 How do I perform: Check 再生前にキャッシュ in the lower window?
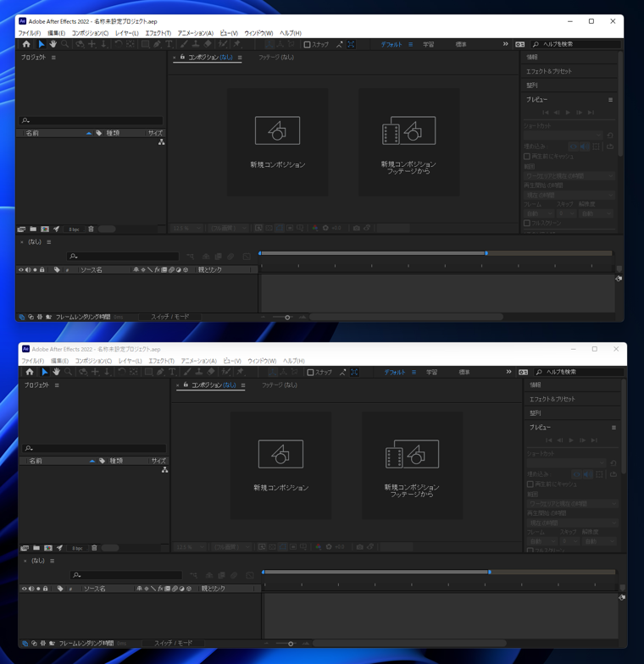tap(530, 484)
